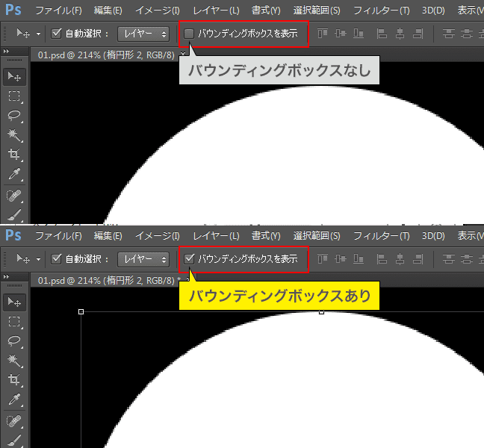Image resolution: width=484 pixels, height=448 pixels.
Task: Open 3D(D) menu in upper window
Action: 433,10
